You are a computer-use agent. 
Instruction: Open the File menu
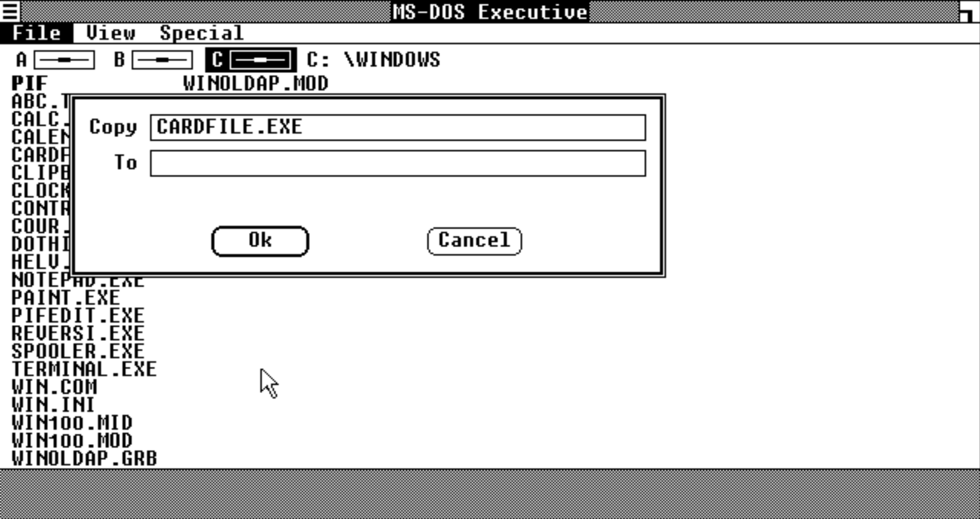click(x=36, y=33)
